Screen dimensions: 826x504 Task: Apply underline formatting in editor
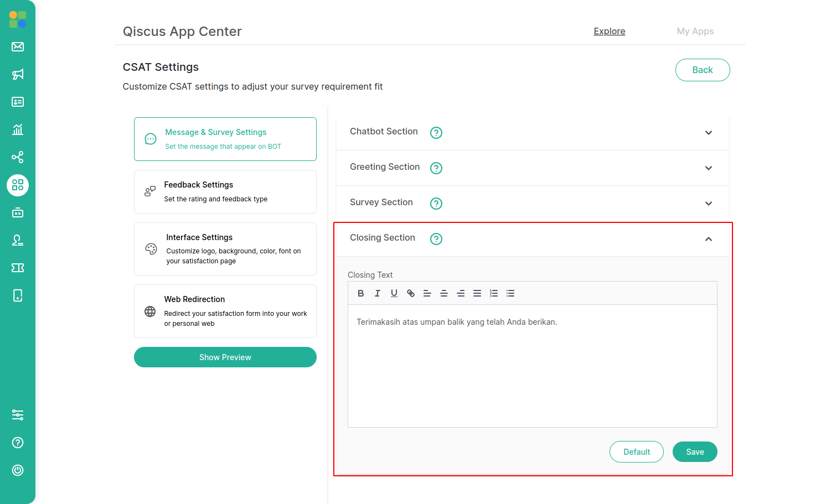(394, 293)
